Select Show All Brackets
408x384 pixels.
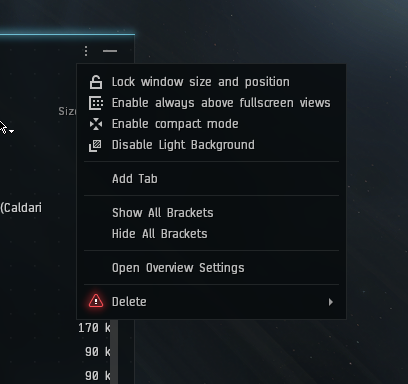pyautogui.click(x=163, y=213)
